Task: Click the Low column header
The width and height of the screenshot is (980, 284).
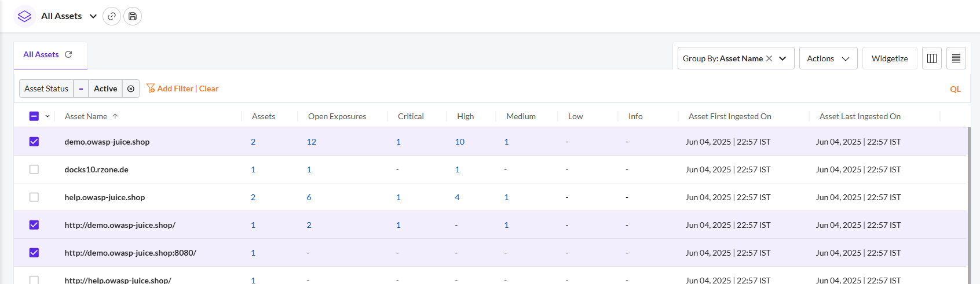Action: 575,116
